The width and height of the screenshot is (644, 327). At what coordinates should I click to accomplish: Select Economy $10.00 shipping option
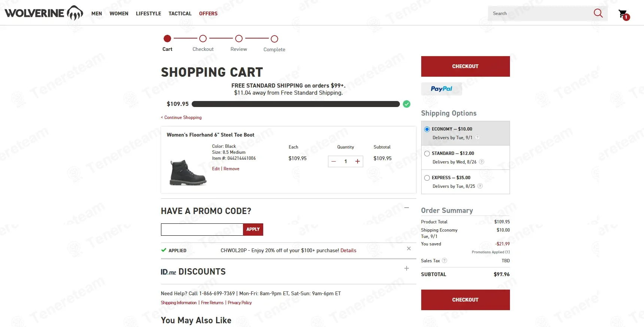427,129
